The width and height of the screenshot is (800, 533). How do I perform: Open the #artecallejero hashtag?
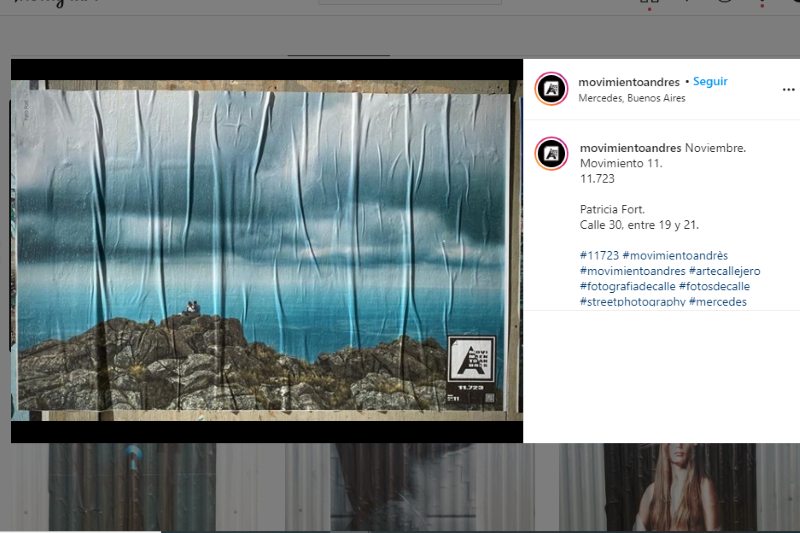(724, 271)
